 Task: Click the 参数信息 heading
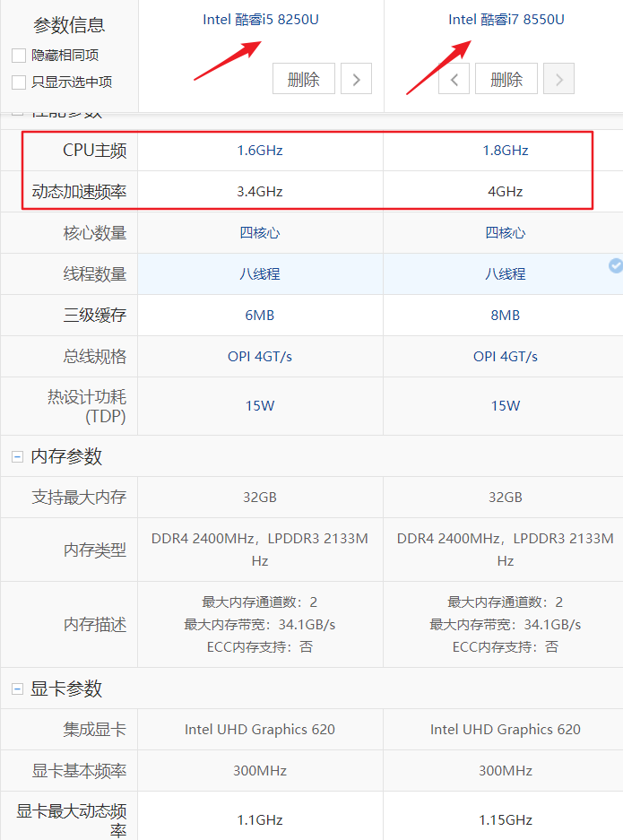(x=69, y=25)
